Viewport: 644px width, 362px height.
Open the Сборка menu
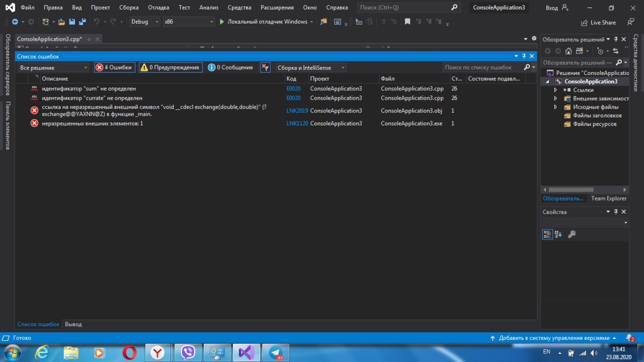129,8
